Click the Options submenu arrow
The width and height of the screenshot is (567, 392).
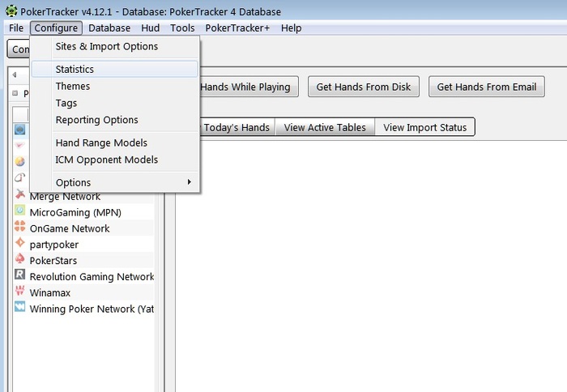click(189, 182)
